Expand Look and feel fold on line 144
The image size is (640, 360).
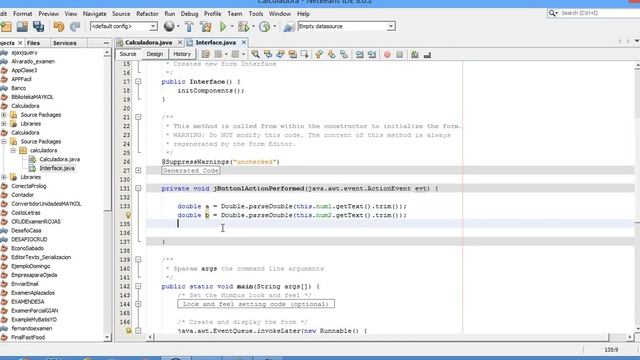pyautogui.click(x=138, y=304)
